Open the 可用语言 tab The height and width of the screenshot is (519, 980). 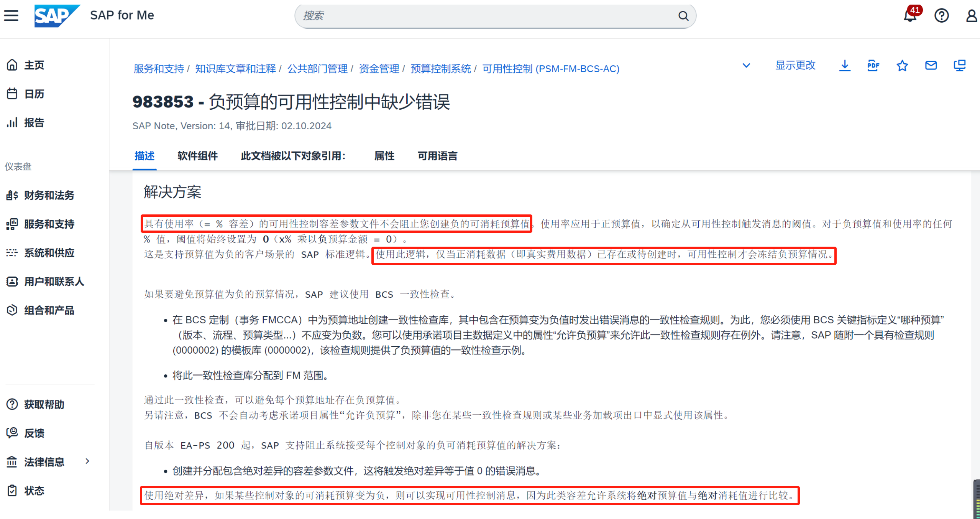[x=437, y=156]
